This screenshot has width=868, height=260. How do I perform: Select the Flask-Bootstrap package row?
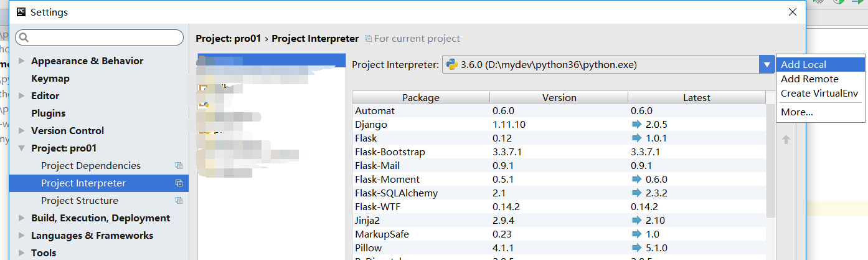pyautogui.click(x=559, y=152)
